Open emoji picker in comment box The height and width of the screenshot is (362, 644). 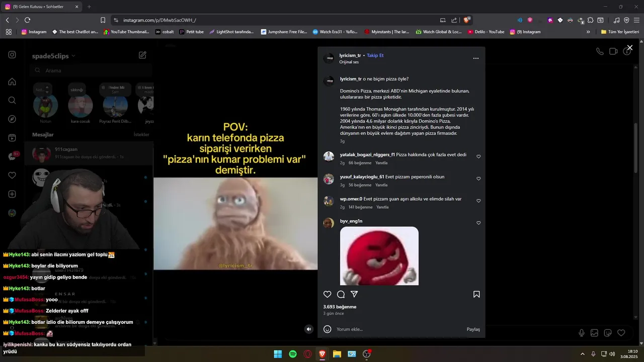[x=328, y=329]
